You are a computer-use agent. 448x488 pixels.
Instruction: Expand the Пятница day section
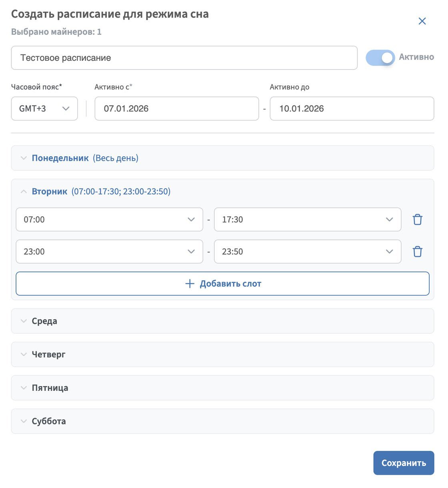50,388
